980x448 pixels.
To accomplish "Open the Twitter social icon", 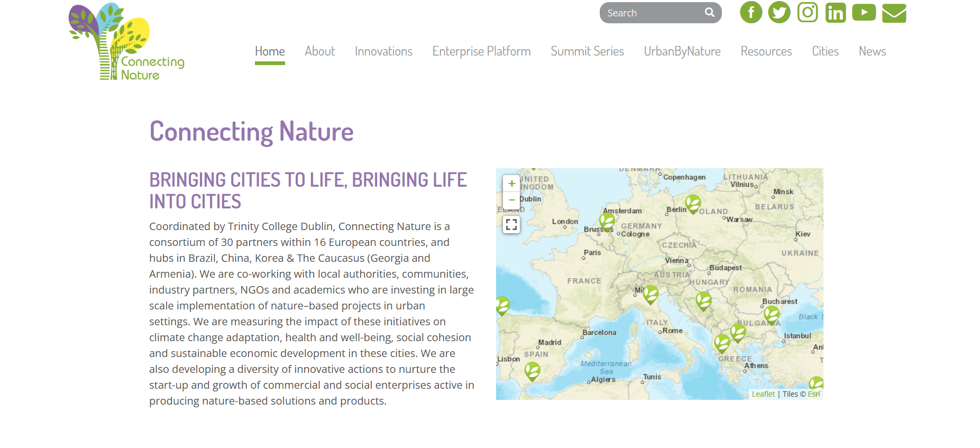I will tap(779, 13).
